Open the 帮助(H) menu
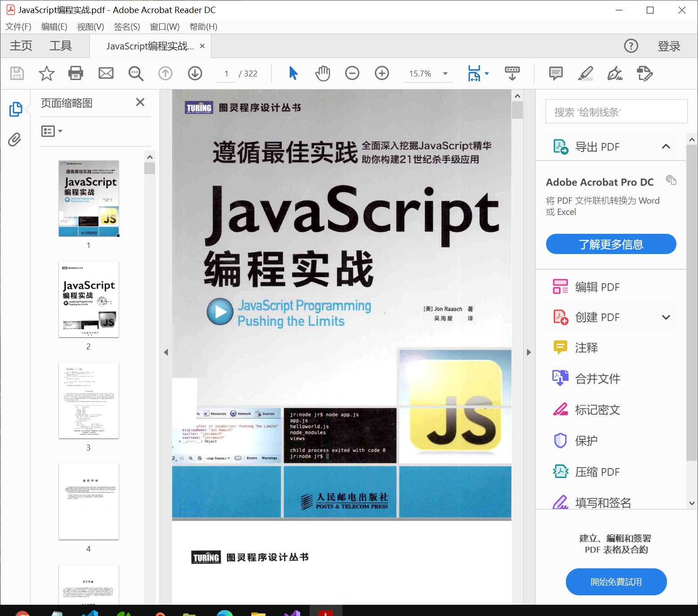Viewport: 698px width, 616px height. 203,27
